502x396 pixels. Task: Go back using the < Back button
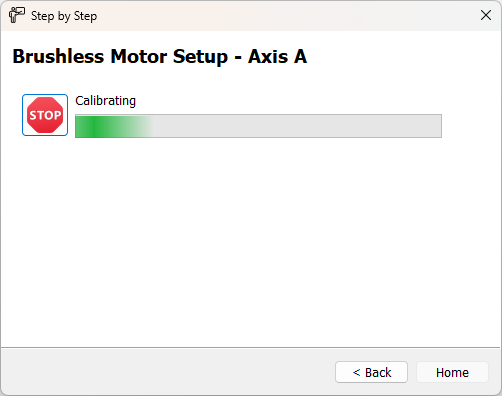click(371, 372)
